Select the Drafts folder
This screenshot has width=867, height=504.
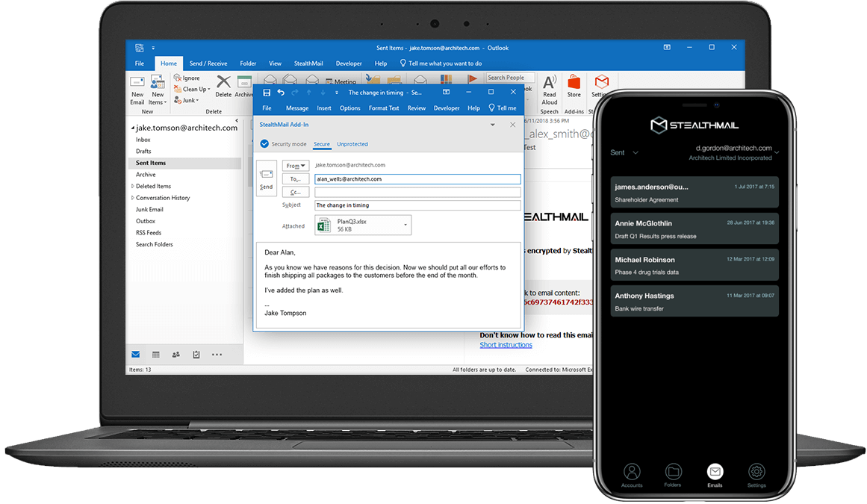tap(143, 152)
